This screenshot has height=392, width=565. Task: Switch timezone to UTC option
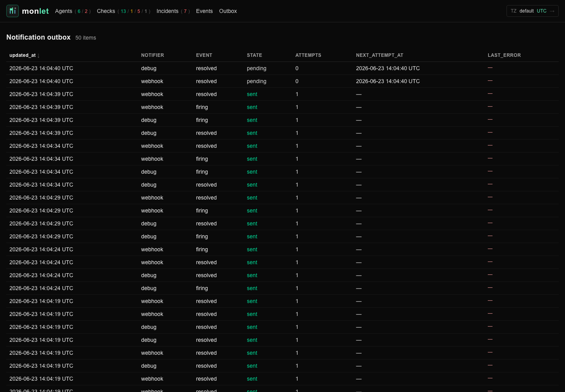pos(541,11)
